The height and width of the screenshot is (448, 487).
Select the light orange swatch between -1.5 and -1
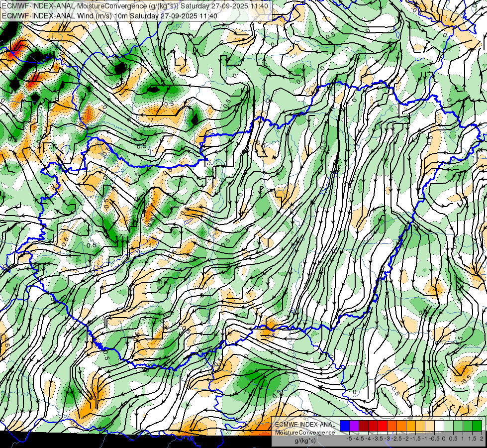click(x=420, y=426)
